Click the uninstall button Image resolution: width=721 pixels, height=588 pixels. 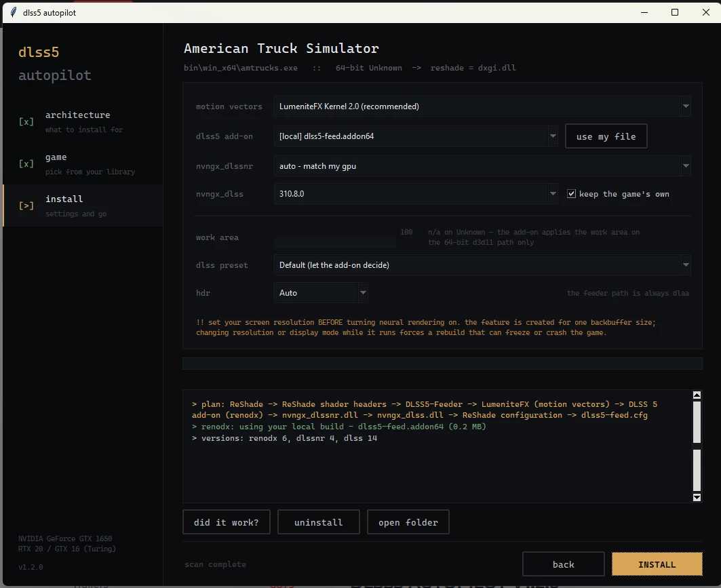point(318,522)
